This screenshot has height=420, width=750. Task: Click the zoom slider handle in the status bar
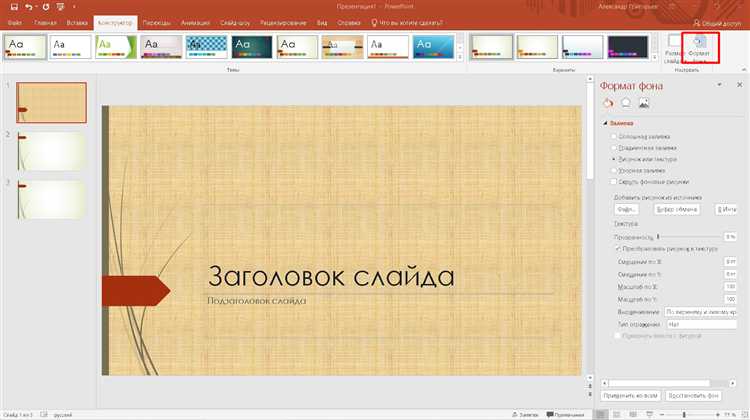point(684,415)
